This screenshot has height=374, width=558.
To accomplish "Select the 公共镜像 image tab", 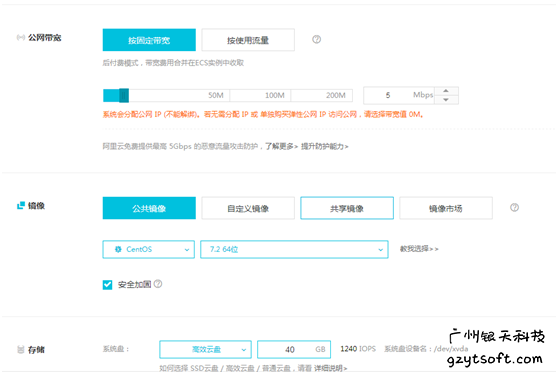I will [149, 208].
